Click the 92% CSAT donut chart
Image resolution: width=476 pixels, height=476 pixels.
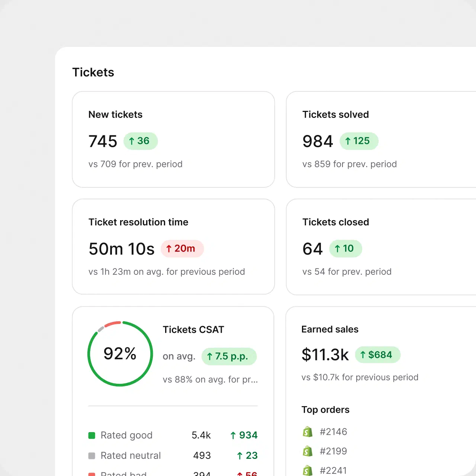120,354
